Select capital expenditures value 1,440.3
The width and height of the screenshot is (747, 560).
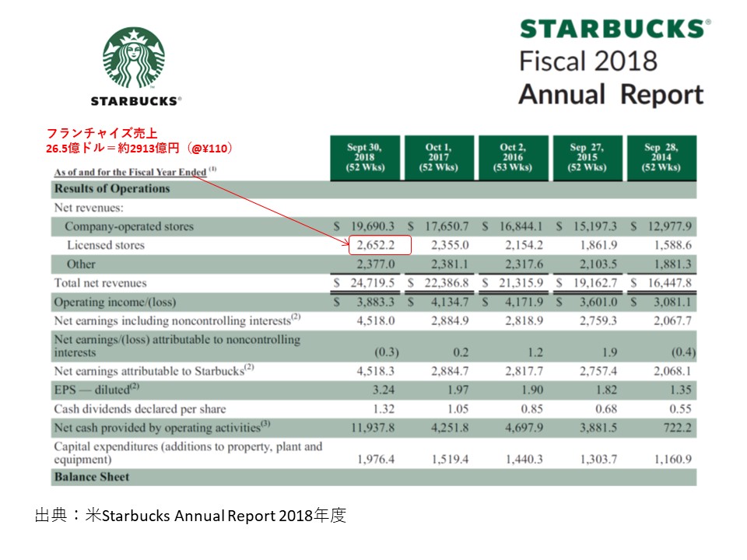point(524,459)
